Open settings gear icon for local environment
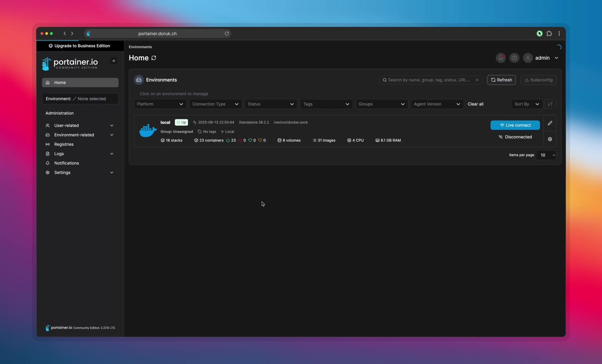602x364 pixels. (550, 139)
